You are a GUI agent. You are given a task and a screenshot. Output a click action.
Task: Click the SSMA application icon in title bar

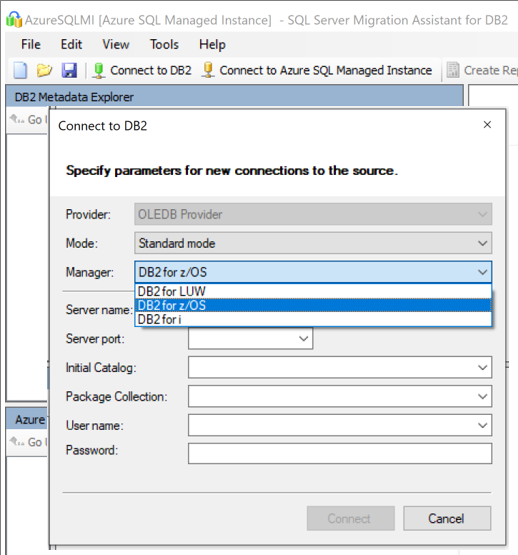coord(14,19)
